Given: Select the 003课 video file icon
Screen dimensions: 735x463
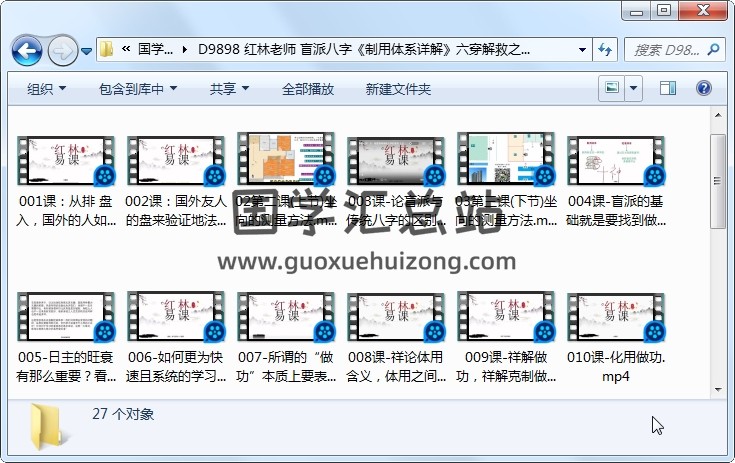Looking at the screenshot, I should point(396,161).
